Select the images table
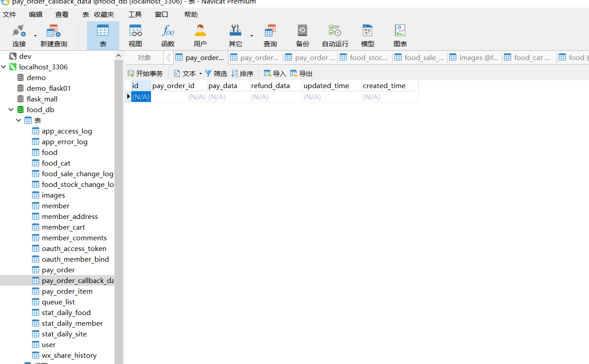 [53, 195]
